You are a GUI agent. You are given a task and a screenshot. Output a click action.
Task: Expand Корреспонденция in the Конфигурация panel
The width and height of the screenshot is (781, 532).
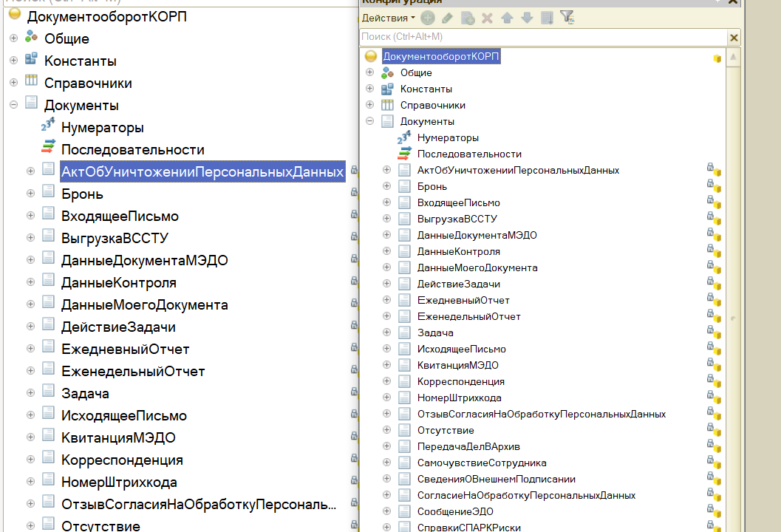click(386, 381)
